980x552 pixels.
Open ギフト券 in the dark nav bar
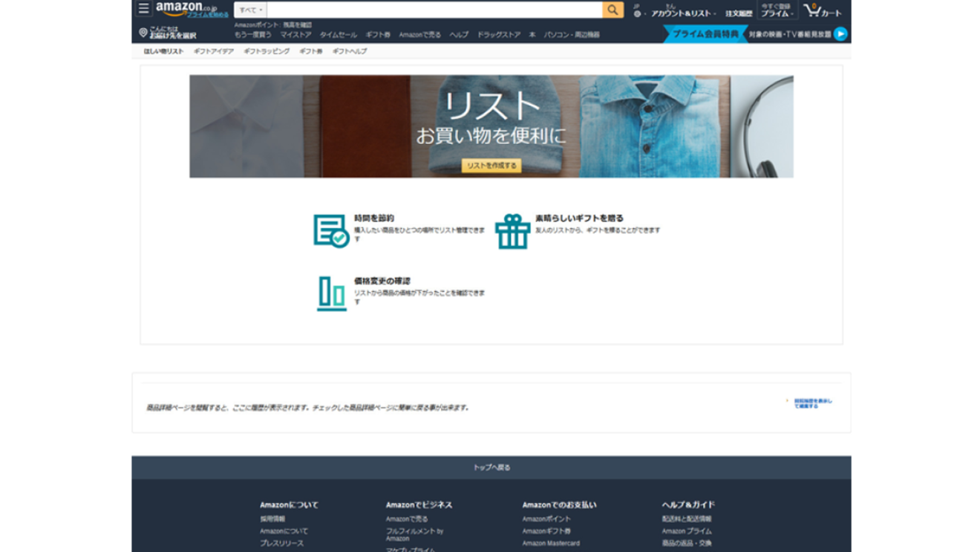click(x=378, y=35)
